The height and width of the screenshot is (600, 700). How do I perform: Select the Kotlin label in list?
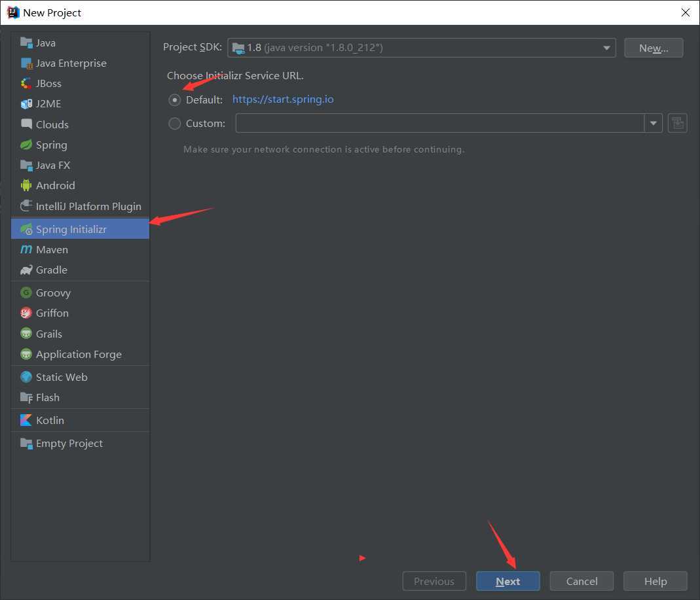click(50, 420)
